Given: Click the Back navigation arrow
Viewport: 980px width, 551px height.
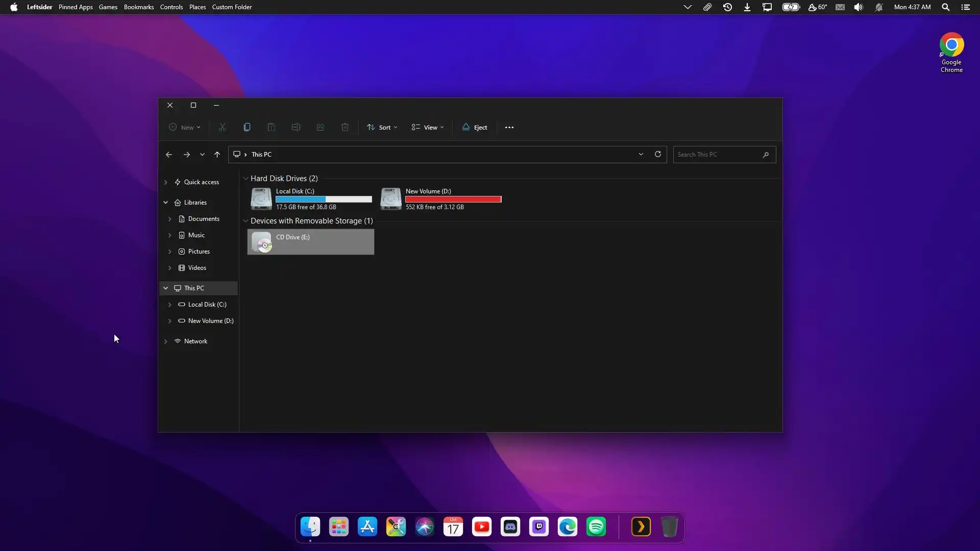Looking at the screenshot, I should 169,155.
